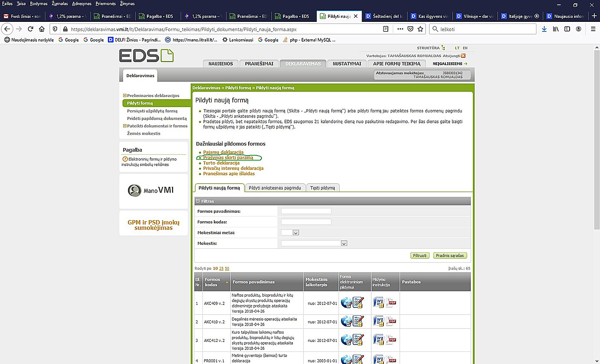Click the Atsijungti logout X icon
600x364 pixels.
coord(463,56)
